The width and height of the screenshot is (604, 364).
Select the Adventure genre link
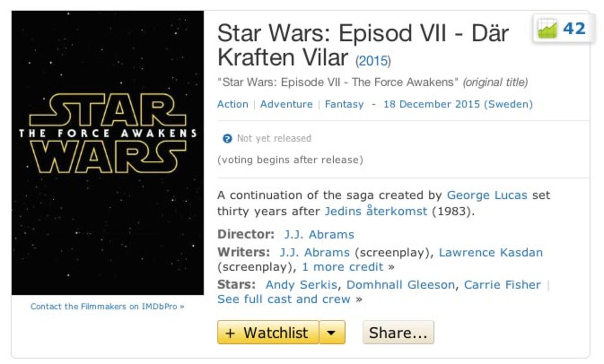pyautogui.click(x=286, y=105)
